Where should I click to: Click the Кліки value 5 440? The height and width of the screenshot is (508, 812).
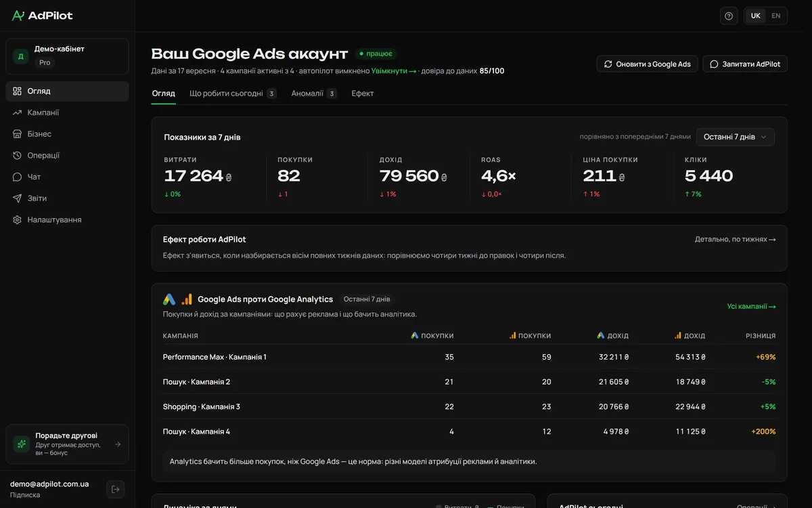[x=708, y=176]
